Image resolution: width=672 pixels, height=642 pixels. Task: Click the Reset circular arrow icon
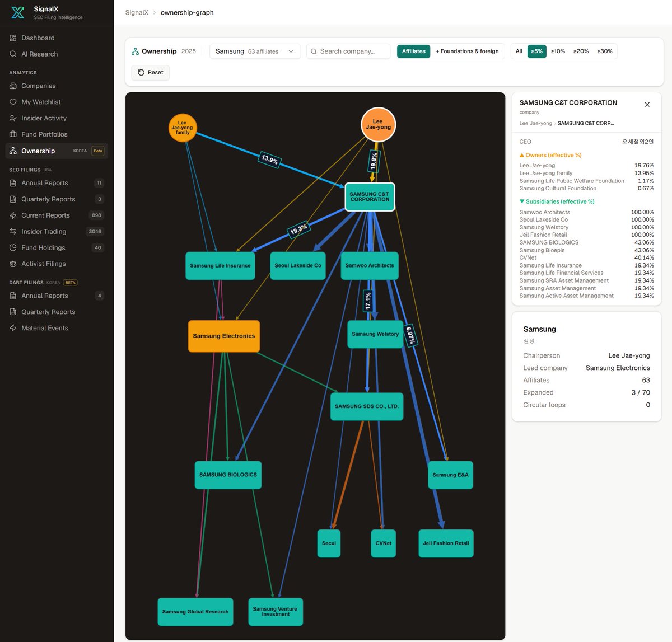click(141, 73)
